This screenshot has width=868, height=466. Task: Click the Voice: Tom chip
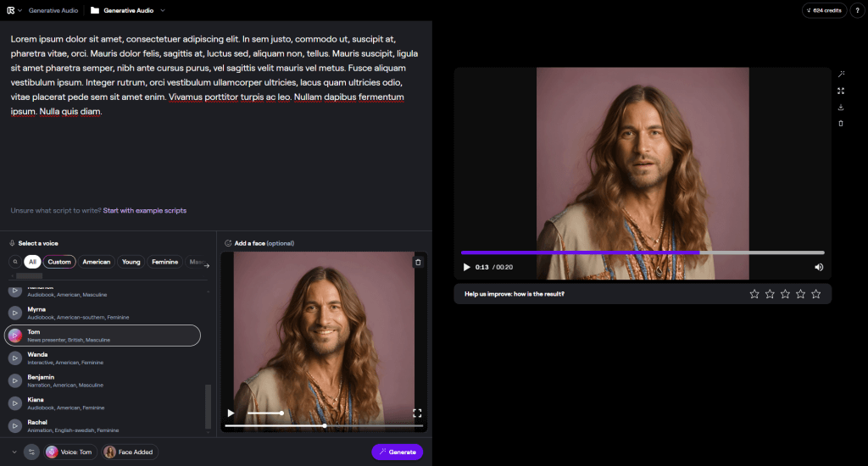click(71, 452)
